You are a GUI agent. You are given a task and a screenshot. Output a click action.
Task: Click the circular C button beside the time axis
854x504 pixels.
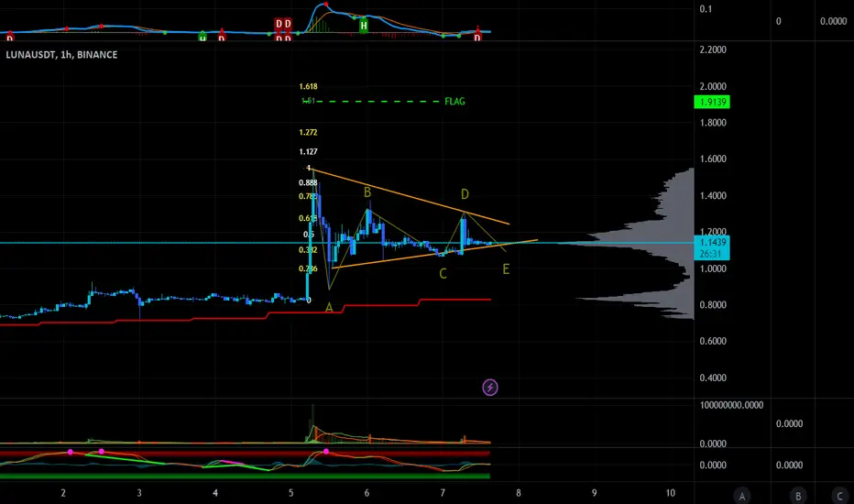click(x=839, y=496)
